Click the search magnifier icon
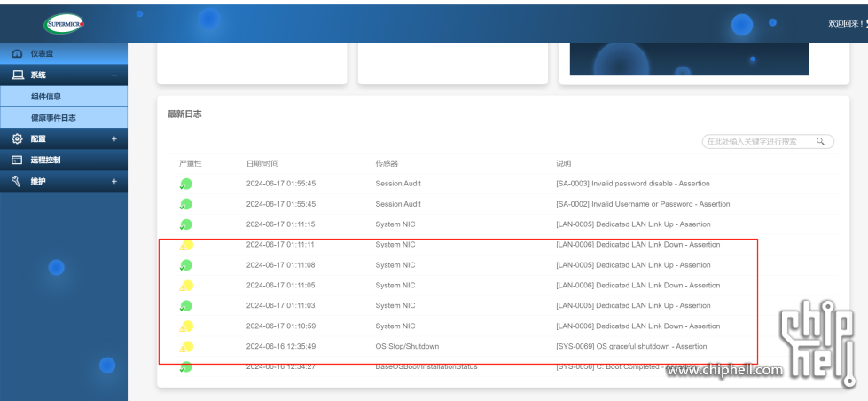This screenshot has height=401, width=868. 820,142
